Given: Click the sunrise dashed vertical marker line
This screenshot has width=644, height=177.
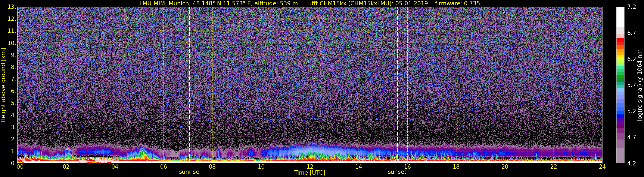Looking at the screenshot, I should tap(190, 85).
